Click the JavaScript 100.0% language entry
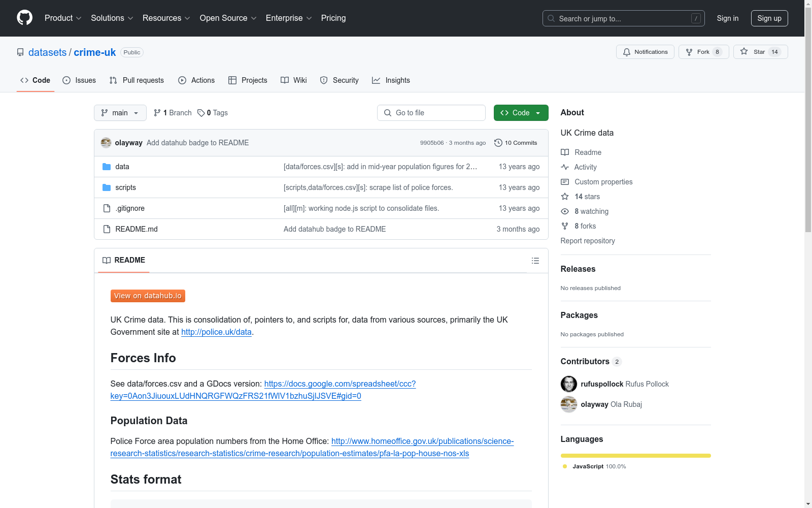The width and height of the screenshot is (812, 508). [594, 466]
